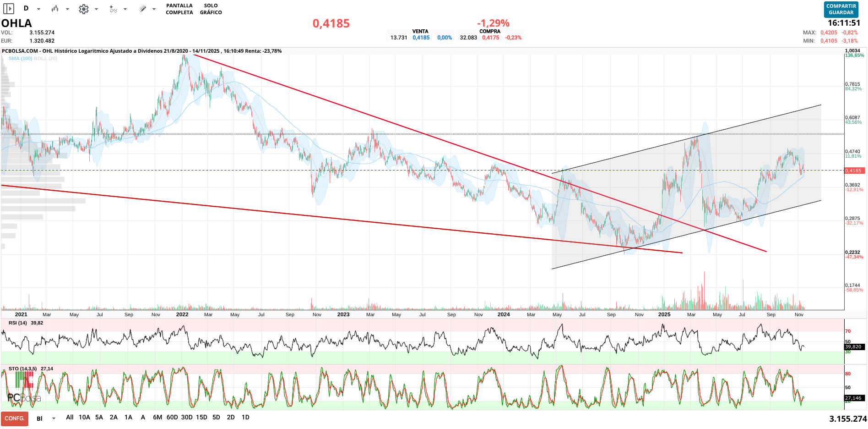Image resolution: width=868 pixels, height=429 pixels.
Task: Expand the chart type dropdown arrow
Action: coord(67,9)
